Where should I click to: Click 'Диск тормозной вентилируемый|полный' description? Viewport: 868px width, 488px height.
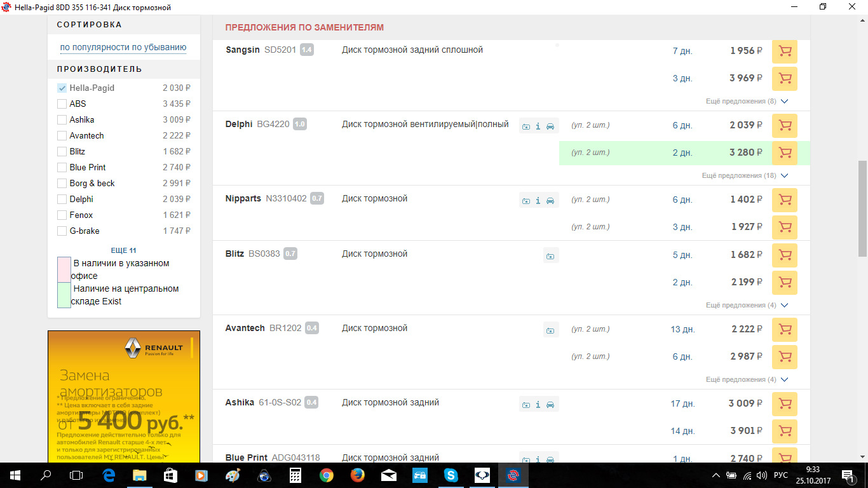click(425, 125)
